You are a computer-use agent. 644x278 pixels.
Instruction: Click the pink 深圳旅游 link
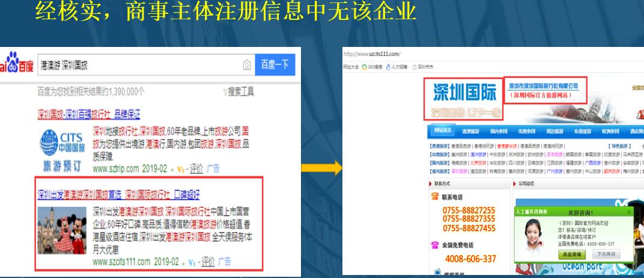coord(459,171)
